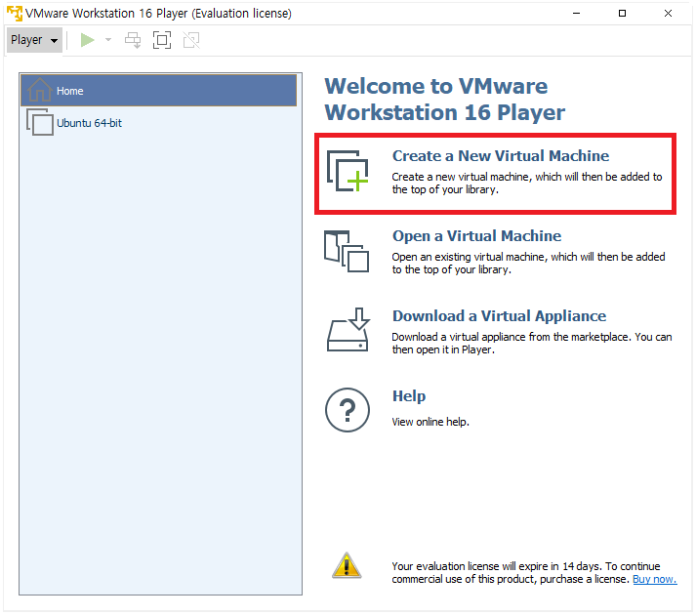This screenshot has width=696, height=616.
Task: Select the Ubuntu 64-bit virtual machine
Action: point(158,122)
